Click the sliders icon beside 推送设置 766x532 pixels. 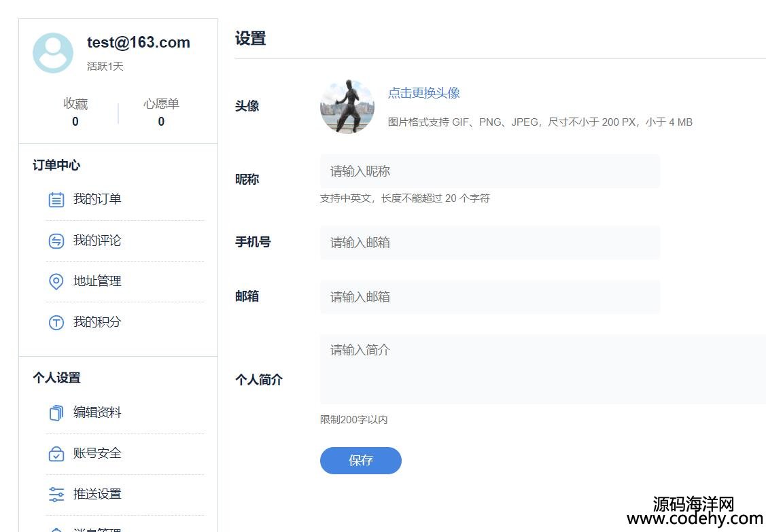pyautogui.click(x=56, y=494)
